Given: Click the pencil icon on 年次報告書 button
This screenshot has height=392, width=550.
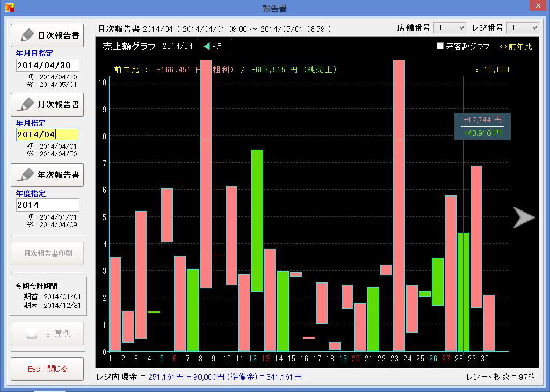Looking at the screenshot, I should pyautogui.click(x=25, y=175).
